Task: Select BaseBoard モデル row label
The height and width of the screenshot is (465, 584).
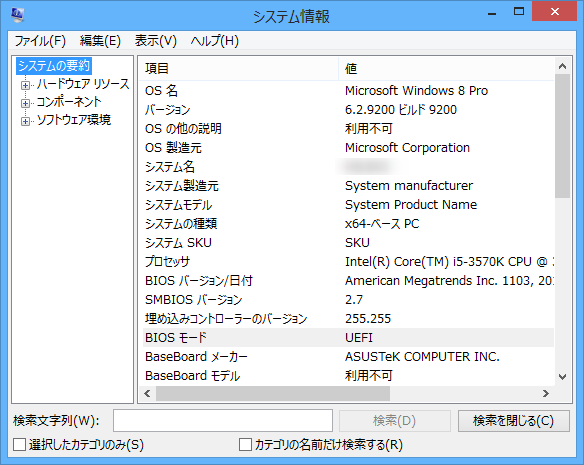Action: click(193, 376)
